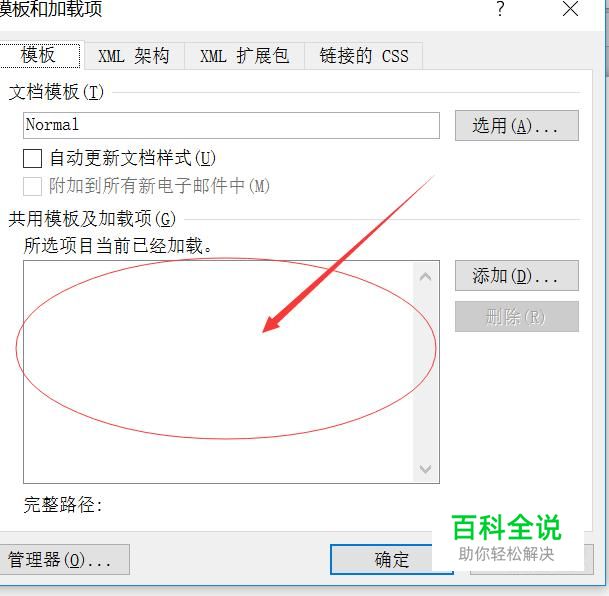Select the XML 扩展包 tab
This screenshot has width=609, height=596.
point(244,56)
